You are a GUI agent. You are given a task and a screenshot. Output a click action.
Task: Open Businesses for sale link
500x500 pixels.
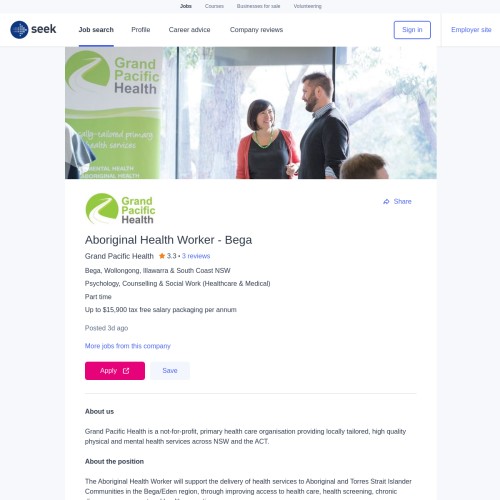258,6
